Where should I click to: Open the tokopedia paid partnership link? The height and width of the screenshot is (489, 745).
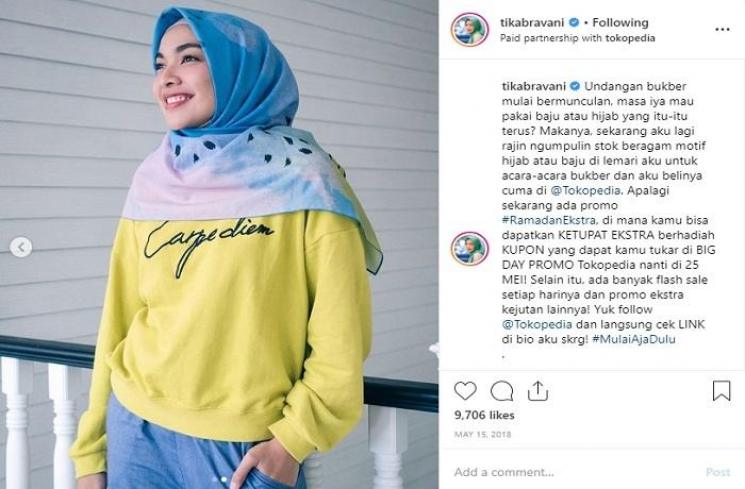(630, 38)
